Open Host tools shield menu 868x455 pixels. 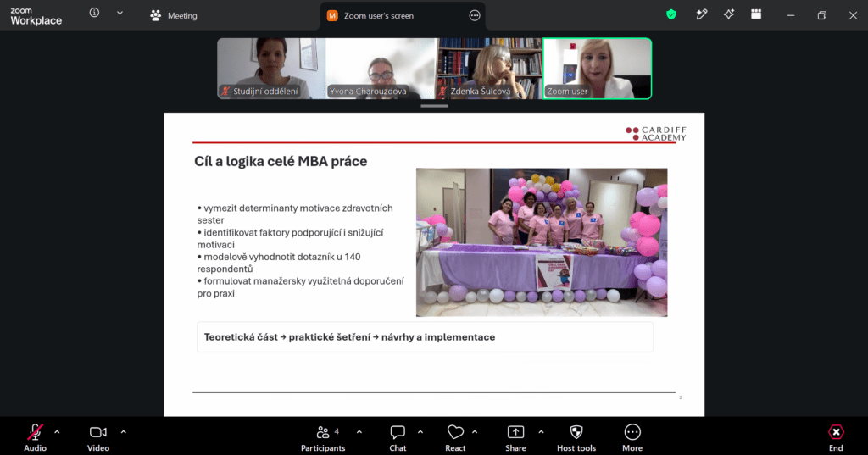[x=576, y=437]
